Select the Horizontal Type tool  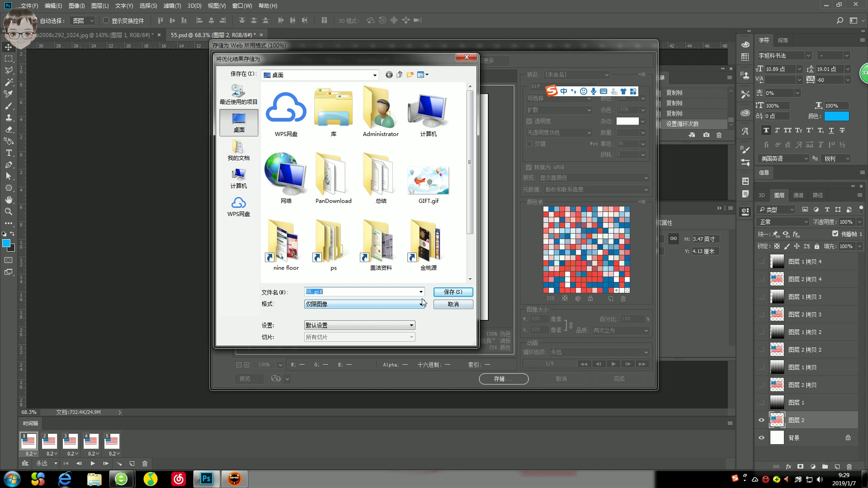click(9, 153)
